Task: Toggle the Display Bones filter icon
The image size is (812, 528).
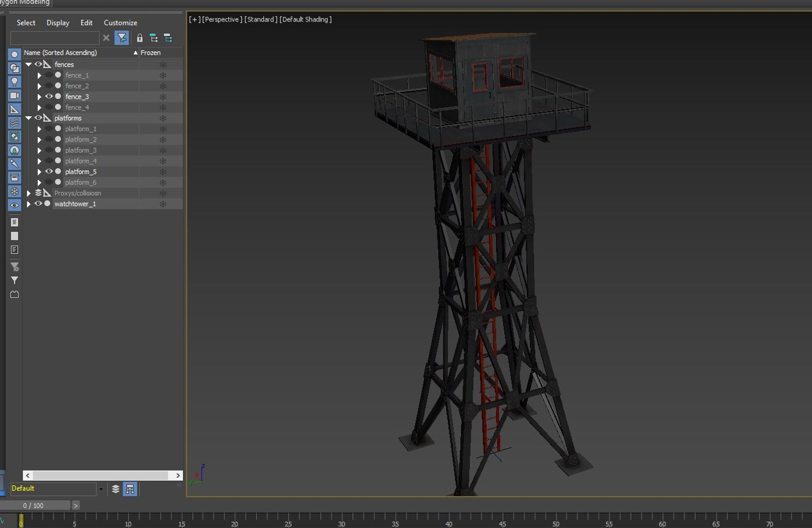Action: pyautogui.click(x=14, y=164)
